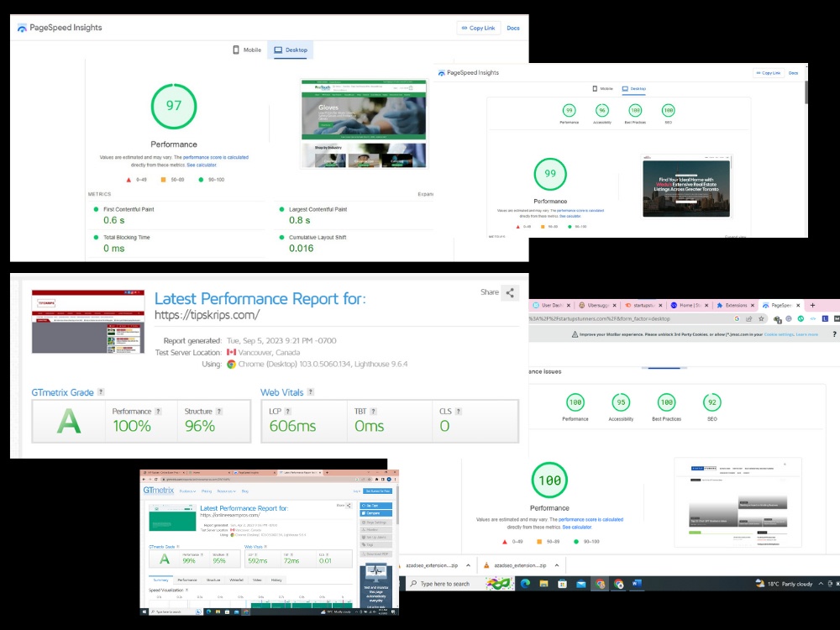Click Learn more link in MozBar notice
The width and height of the screenshot is (840, 630).
pos(806,334)
